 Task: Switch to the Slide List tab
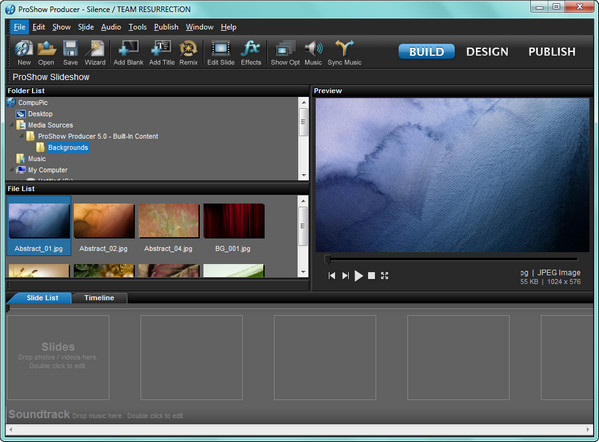coord(42,298)
